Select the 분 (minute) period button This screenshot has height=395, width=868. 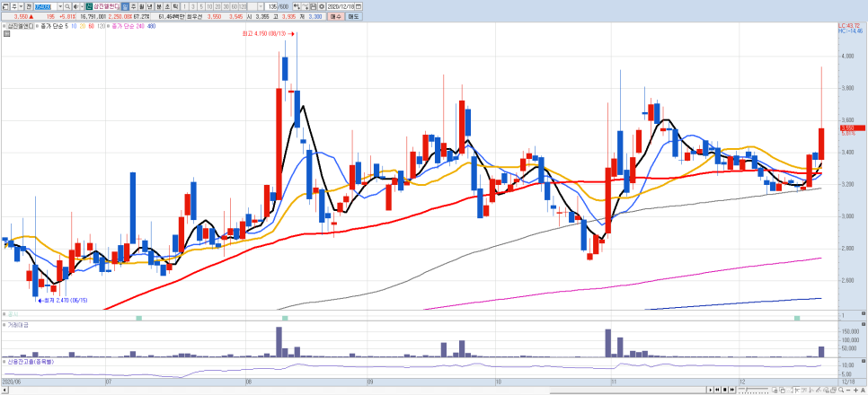click(159, 6)
